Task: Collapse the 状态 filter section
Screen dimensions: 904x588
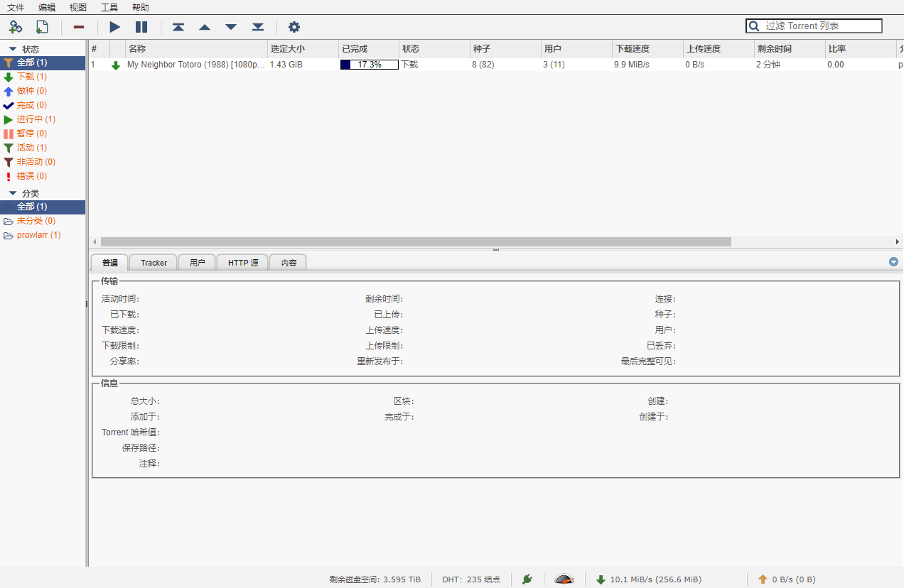Action: click(x=13, y=49)
